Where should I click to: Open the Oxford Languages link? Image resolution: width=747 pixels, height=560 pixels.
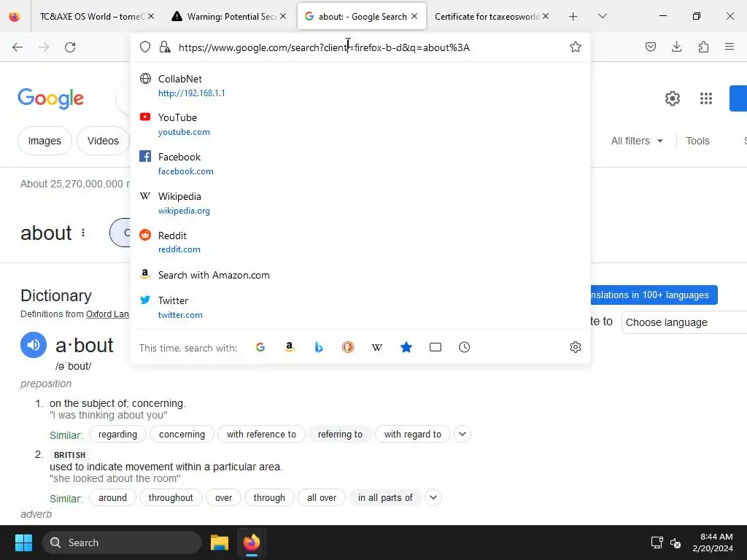(x=108, y=314)
